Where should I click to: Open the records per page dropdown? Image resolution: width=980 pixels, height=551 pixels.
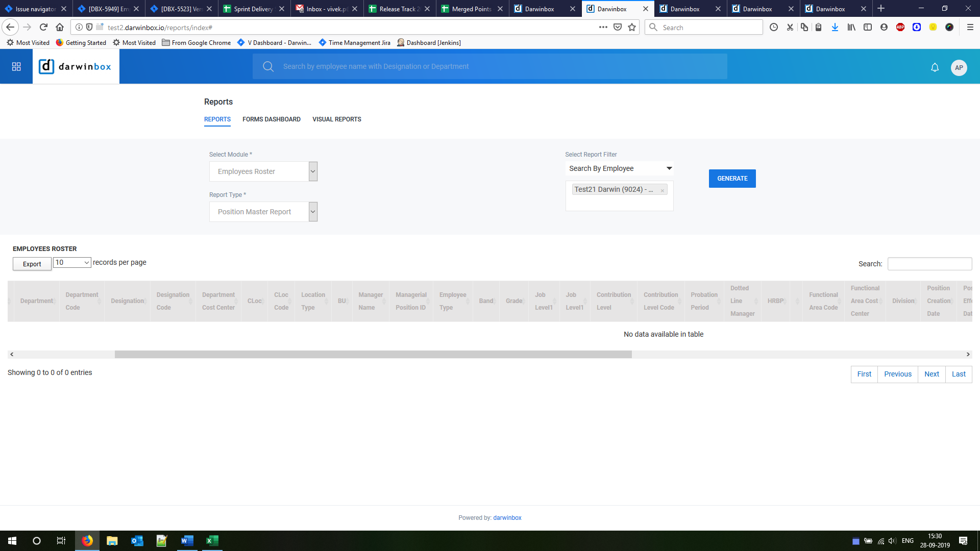(x=72, y=262)
